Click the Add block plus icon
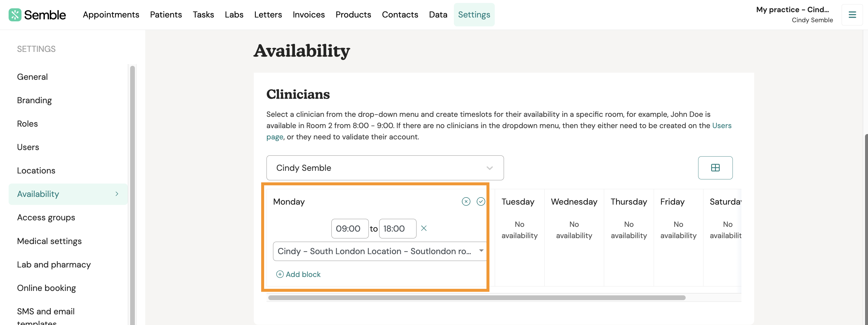 coord(280,274)
